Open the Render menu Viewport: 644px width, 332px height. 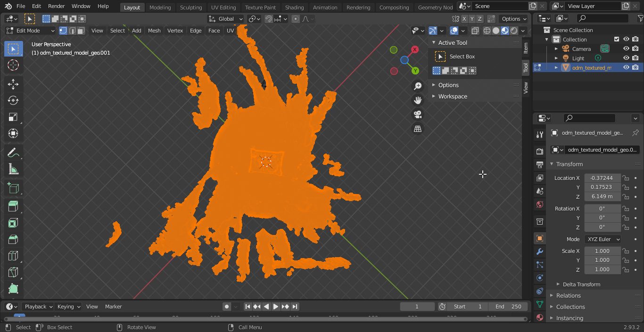[57, 7]
